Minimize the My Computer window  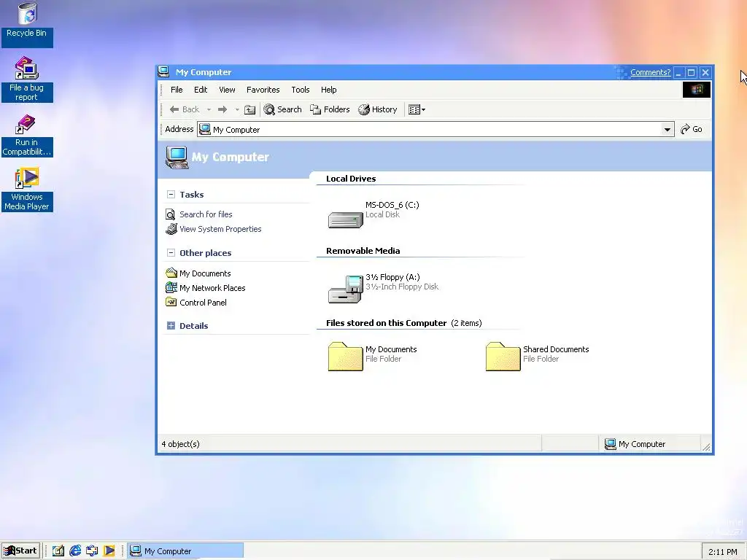[x=678, y=72]
